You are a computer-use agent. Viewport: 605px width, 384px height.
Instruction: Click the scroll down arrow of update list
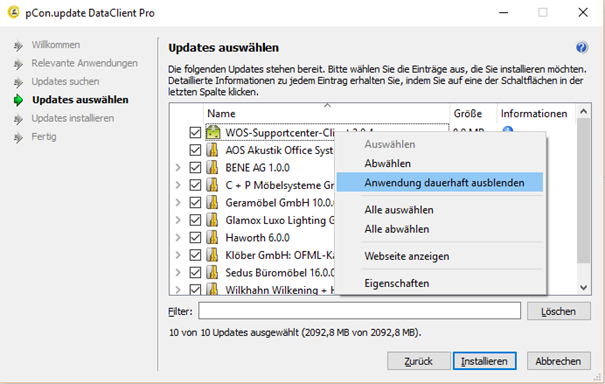pos(583,288)
